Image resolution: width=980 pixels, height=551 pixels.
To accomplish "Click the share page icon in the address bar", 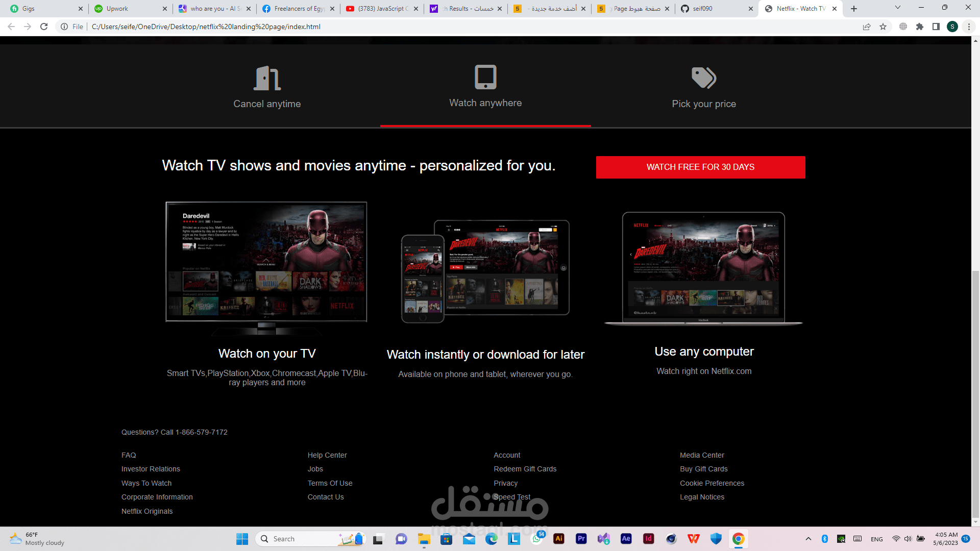I will [867, 27].
